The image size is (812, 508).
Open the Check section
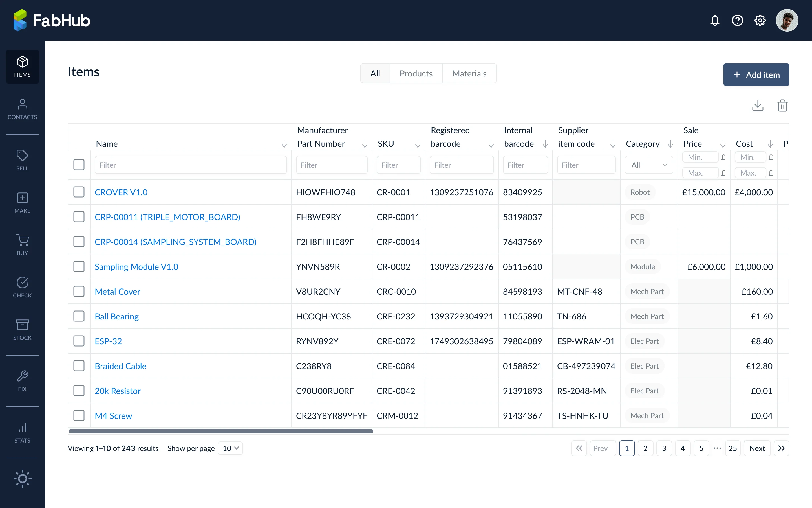[x=23, y=287]
